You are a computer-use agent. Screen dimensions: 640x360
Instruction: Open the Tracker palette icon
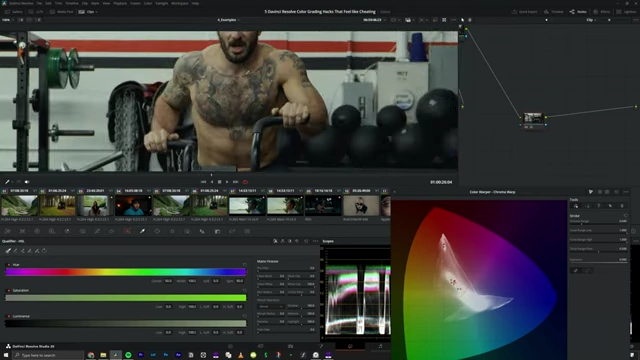(172, 231)
